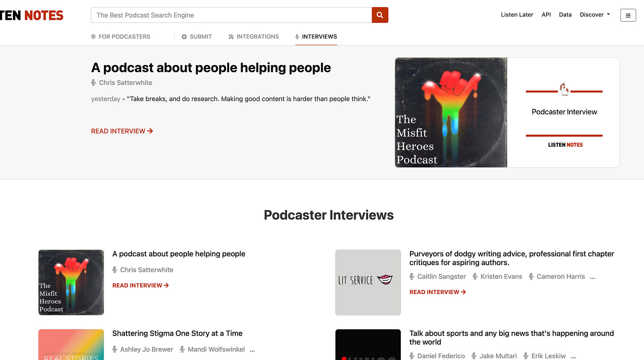Image resolution: width=644 pixels, height=360 pixels.
Task: Open the hamburger menu button
Action: point(628,15)
